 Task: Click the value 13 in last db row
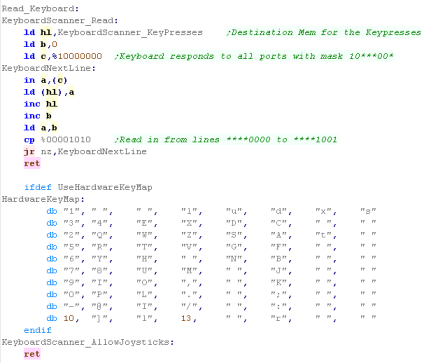point(186,318)
